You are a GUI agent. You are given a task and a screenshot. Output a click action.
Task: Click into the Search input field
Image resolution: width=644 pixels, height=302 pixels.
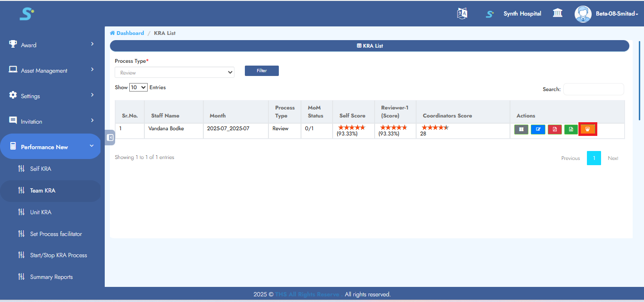(593, 89)
